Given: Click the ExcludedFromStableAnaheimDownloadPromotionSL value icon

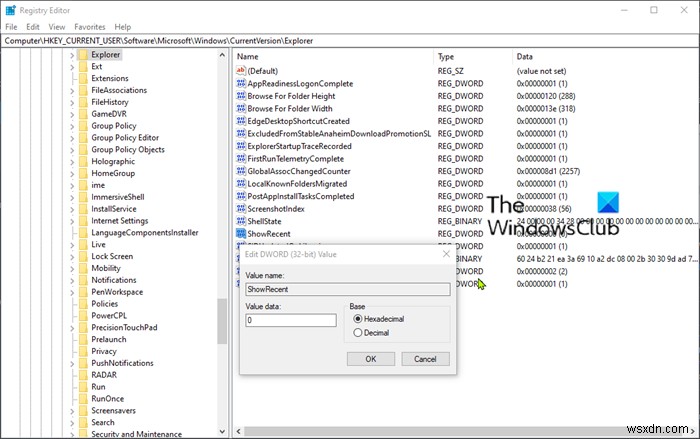Looking at the screenshot, I should pyautogui.click(x=241, y=133).
